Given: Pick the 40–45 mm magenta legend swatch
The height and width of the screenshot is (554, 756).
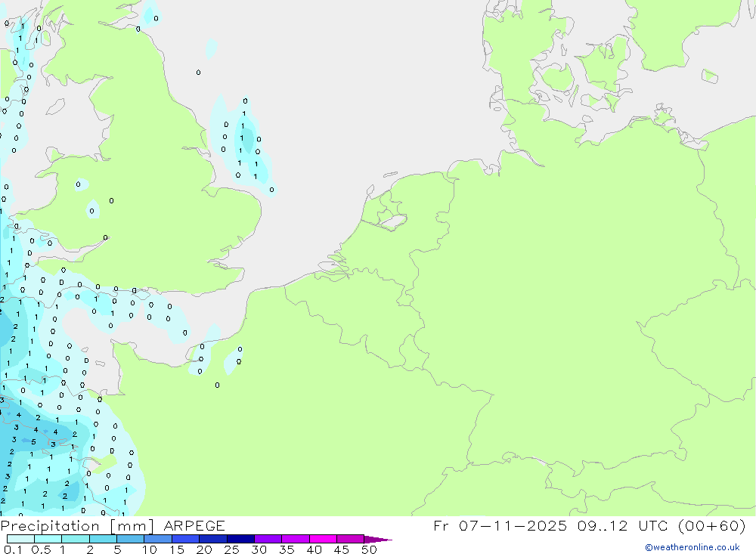Looking at the screenshot, I should (323, 539).
